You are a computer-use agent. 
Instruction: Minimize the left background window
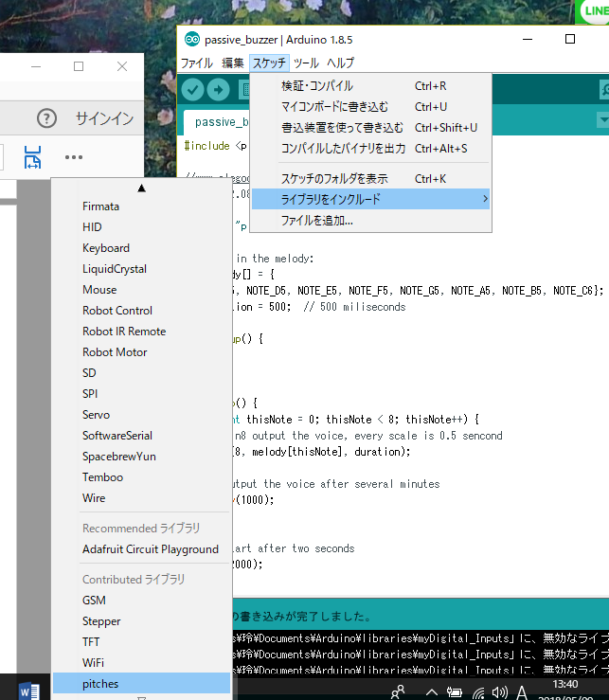pyautogui.click(x=36, y=66)
